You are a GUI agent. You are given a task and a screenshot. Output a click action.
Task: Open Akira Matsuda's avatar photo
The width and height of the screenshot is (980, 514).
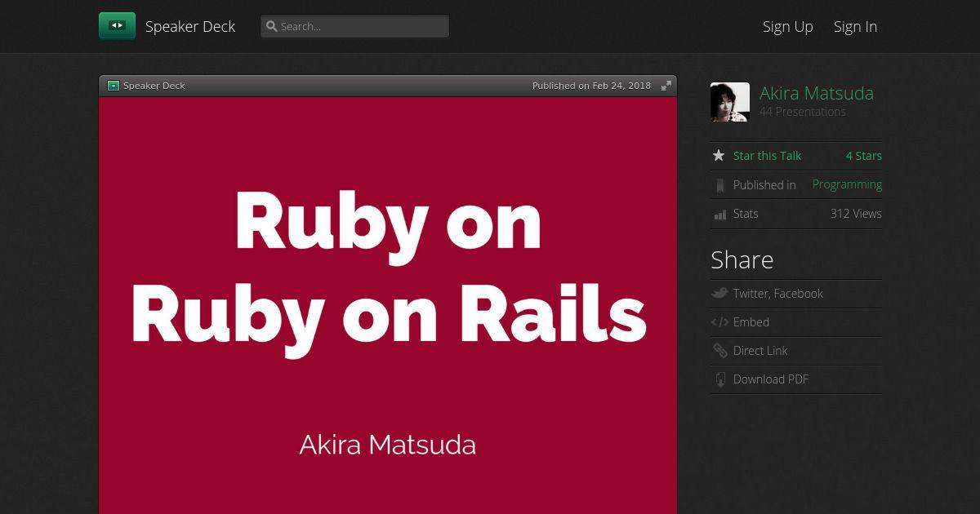(x=730, y=102)
